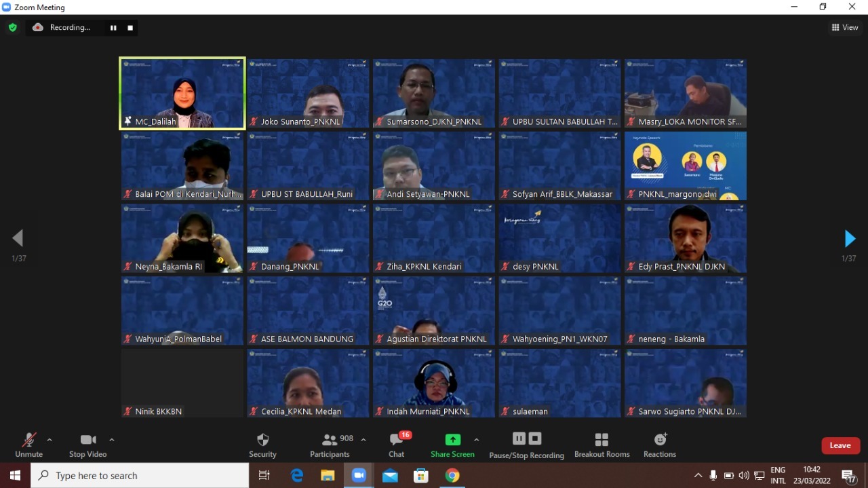Go to next page of participants

pos(849,238)
